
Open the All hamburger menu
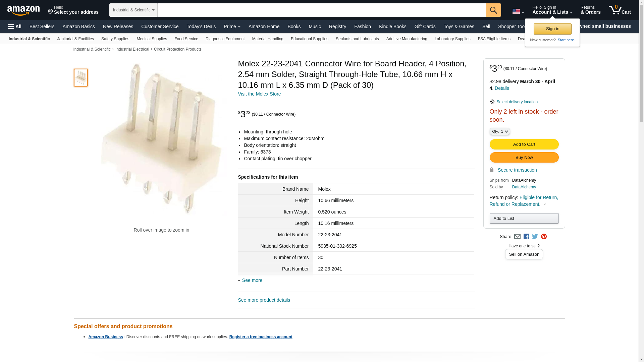(15, 26)
